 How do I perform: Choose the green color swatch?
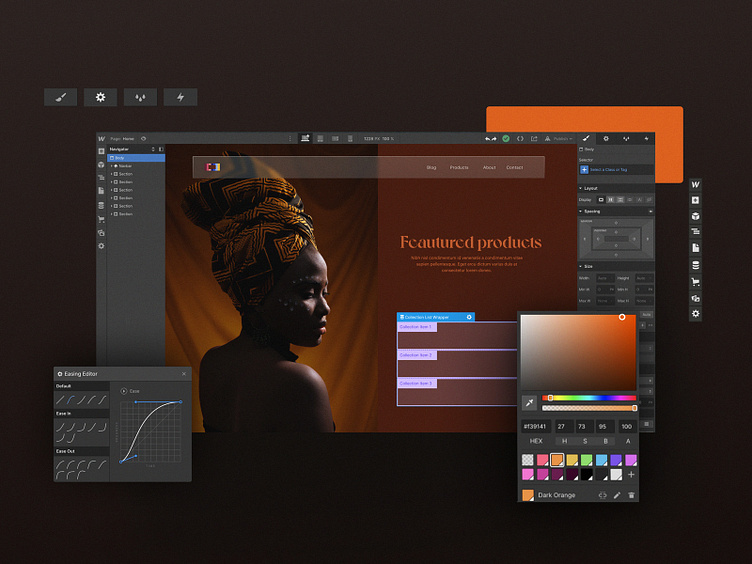click(587, 460)
